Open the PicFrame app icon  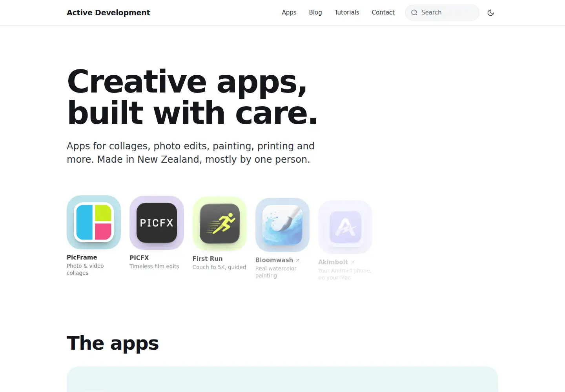[x=94, y=222]
